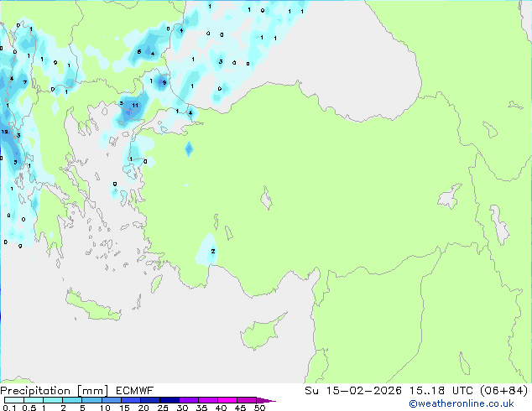Click the '15..18 UTC' time range text
This screenshot has width=532, height=411.
pos(441,391)
